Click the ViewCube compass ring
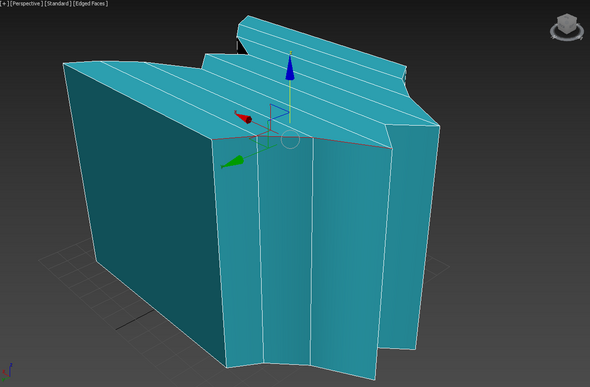The width and height of the screenshot is (590, 387). click(567, 32)
